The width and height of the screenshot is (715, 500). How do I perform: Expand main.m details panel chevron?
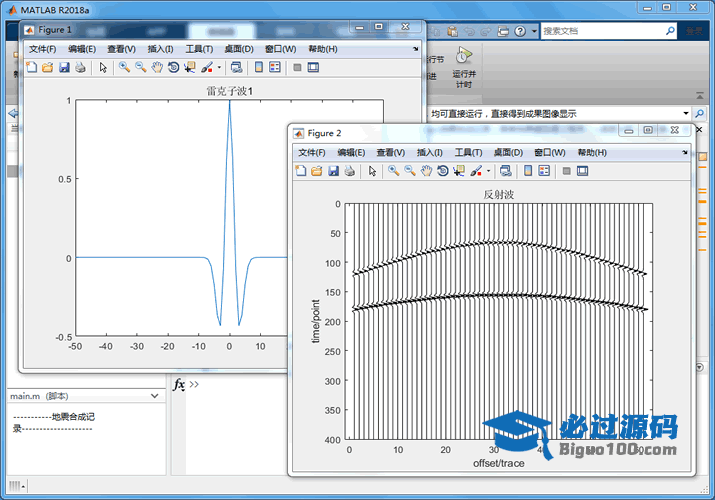click(x=155, y=396)
